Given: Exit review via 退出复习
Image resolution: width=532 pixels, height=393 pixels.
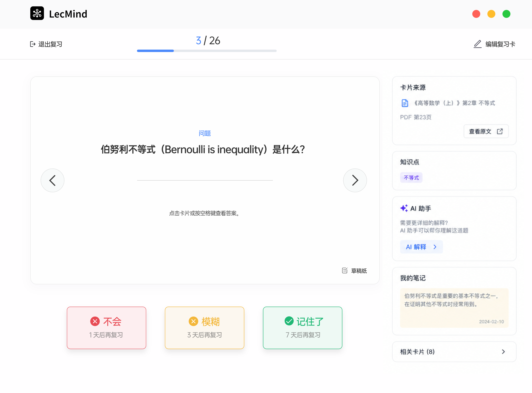Looking at the screenshot, I should pyautogui.click(x=46, y=44).
